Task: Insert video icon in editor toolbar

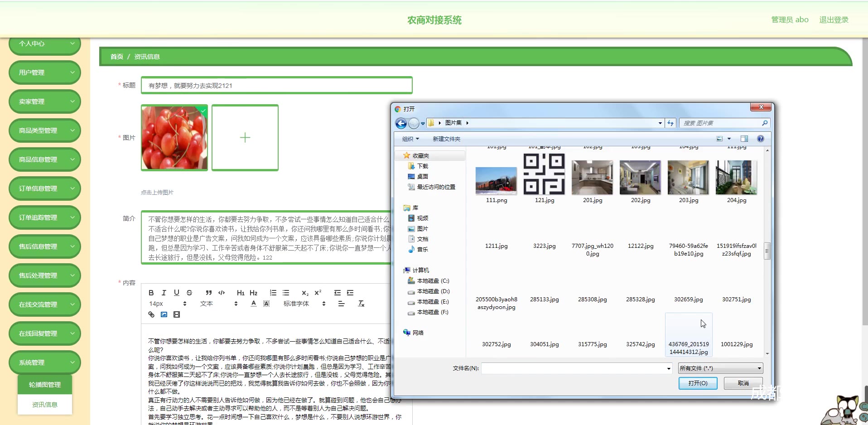Action: coord(177,314)
